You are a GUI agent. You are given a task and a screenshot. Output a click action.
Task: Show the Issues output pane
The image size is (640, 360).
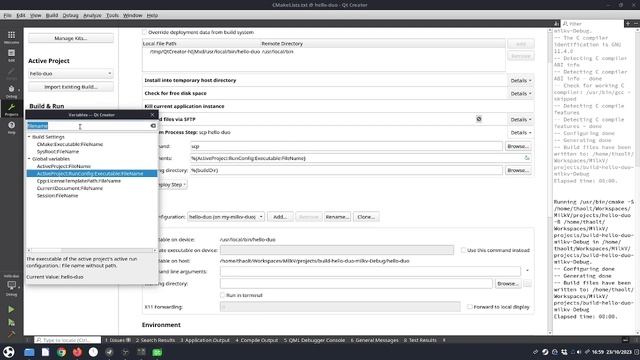tap(118, 340)
